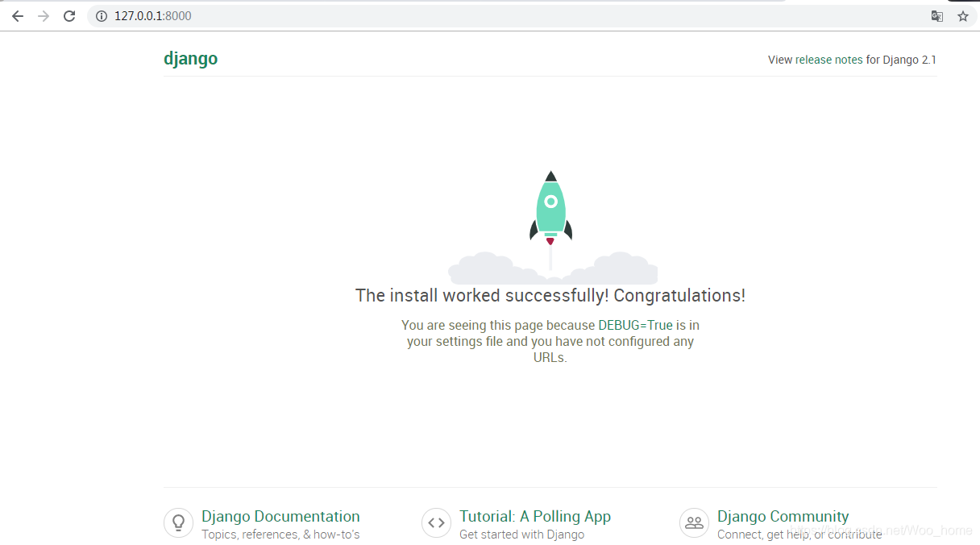Screen dimensions: 980x545
Task: Open Django Community link
Action: point(783,517)
